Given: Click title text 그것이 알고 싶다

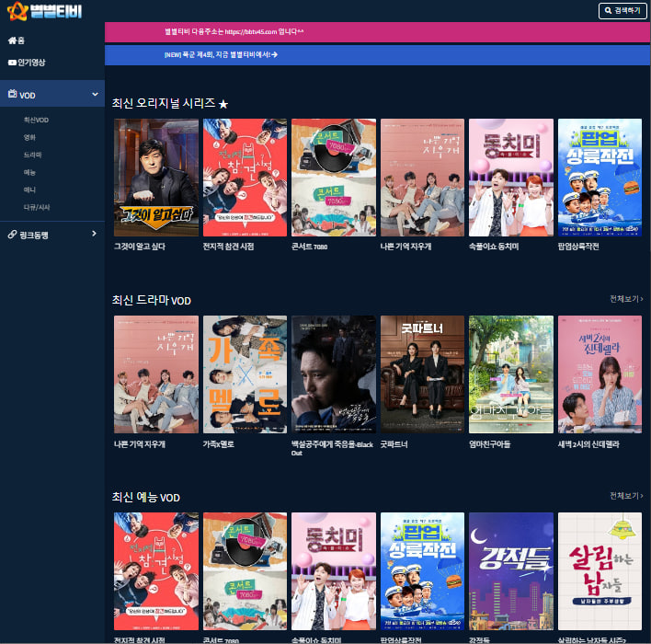Looking at the screenshot, I should [x=140, y=247].
